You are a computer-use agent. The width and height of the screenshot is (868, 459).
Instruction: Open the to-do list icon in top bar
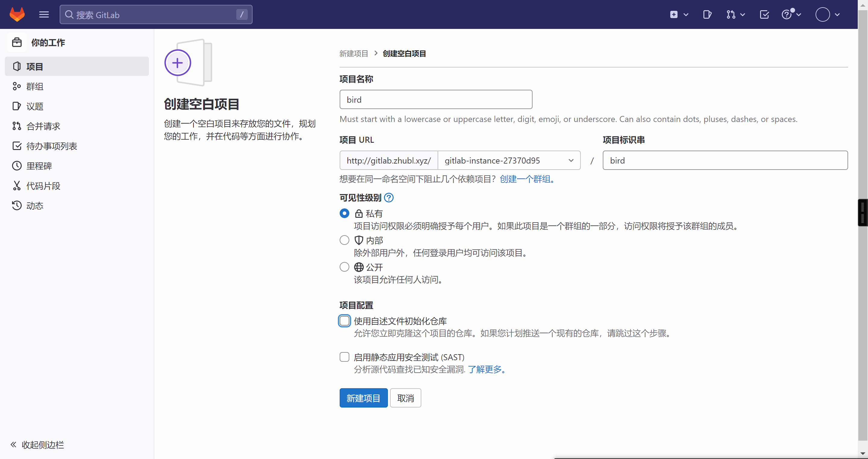tap(764, 14)
